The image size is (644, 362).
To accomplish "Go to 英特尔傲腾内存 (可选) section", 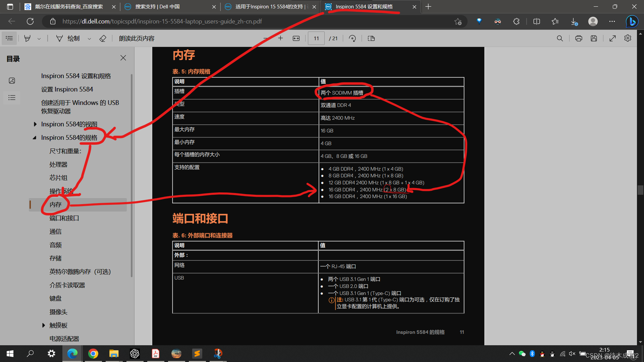I will [x=80, y=272].
